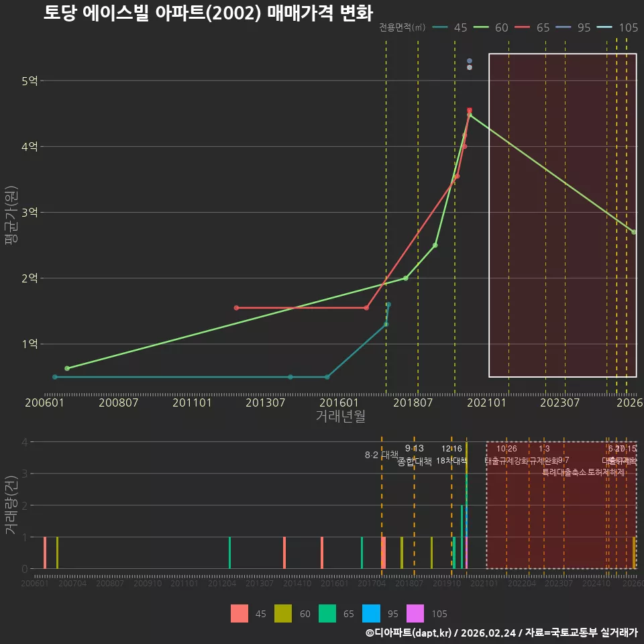Click the 10·26 policy date annotation
Viewport: 644px width, 644px height.
coord(506,449)
